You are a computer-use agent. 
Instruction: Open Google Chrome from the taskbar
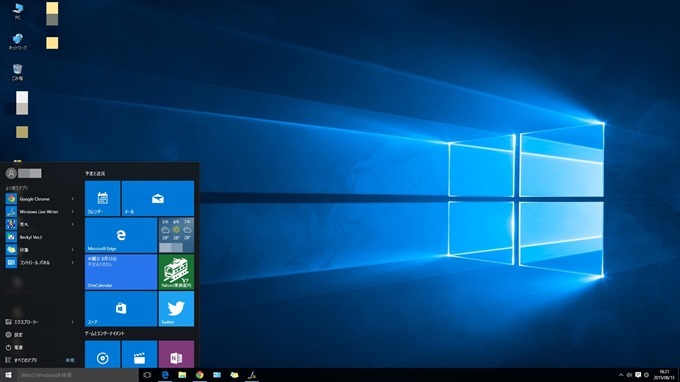pyautogui.click(x=199, y=375)
